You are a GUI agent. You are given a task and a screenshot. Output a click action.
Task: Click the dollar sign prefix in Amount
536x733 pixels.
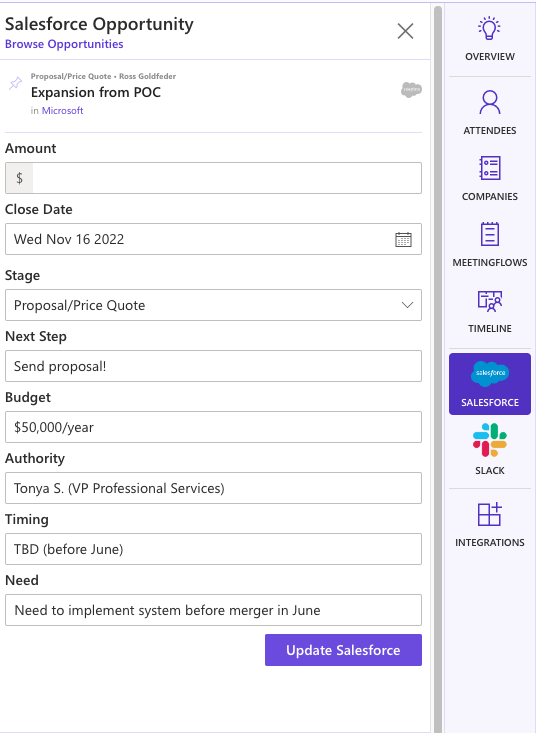click(19, 178)
